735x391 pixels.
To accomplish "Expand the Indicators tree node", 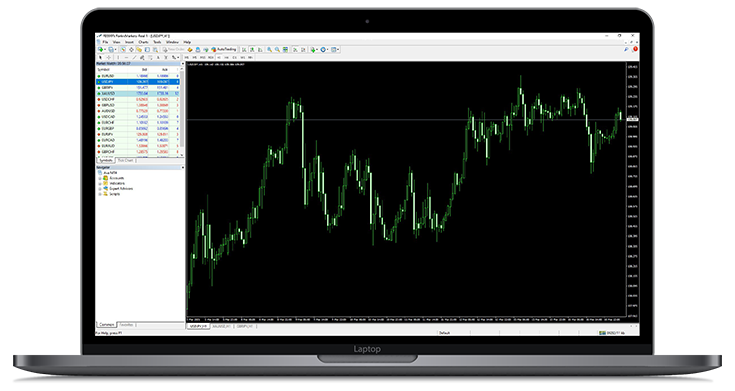I will click(x=100, y=183).
